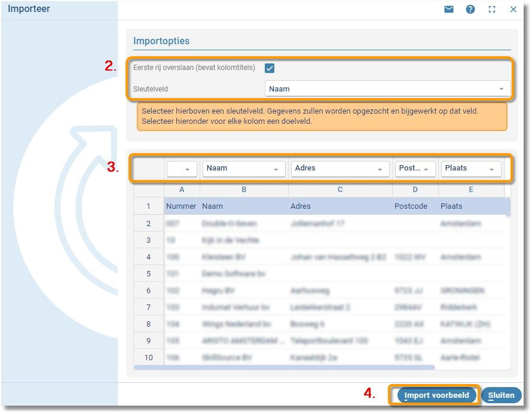This screenshot has width=532, height=414.
Task: Select column E header in grid
Action: pyautogui.click(x=471, y=190)
